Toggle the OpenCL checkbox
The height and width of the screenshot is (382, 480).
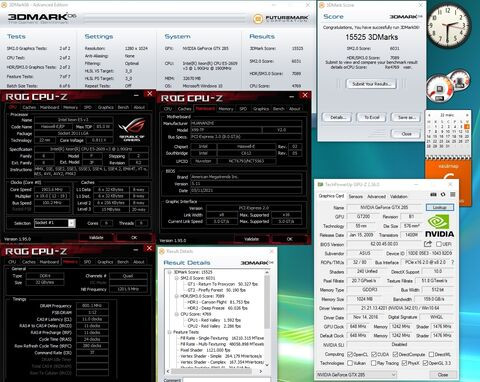point(350,354)
